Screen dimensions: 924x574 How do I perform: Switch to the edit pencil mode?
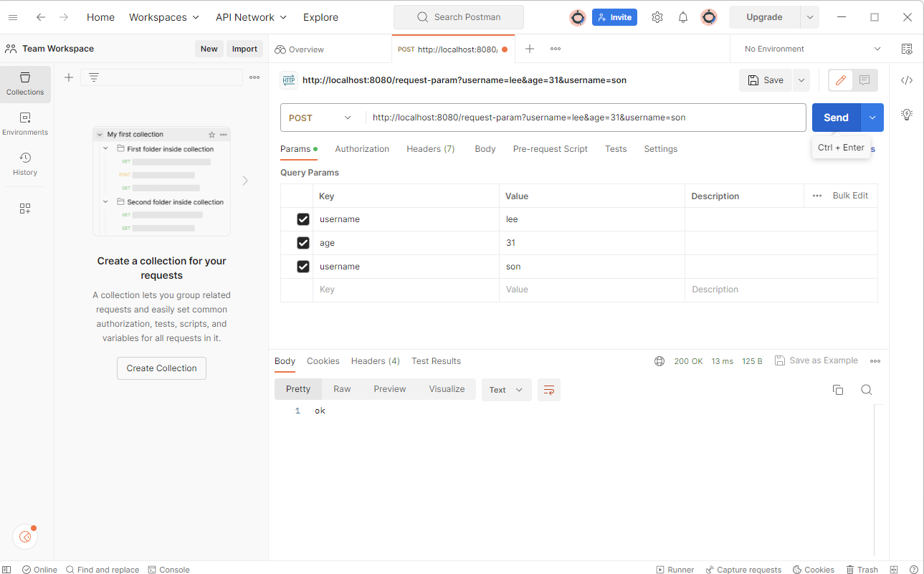[x=840, y=80]
